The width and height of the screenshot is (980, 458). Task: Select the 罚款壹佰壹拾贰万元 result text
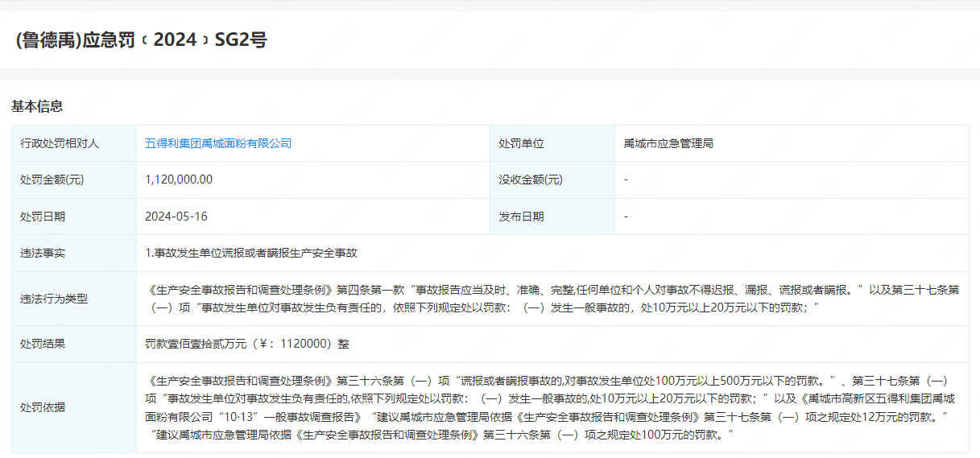[x=247, y=344]
